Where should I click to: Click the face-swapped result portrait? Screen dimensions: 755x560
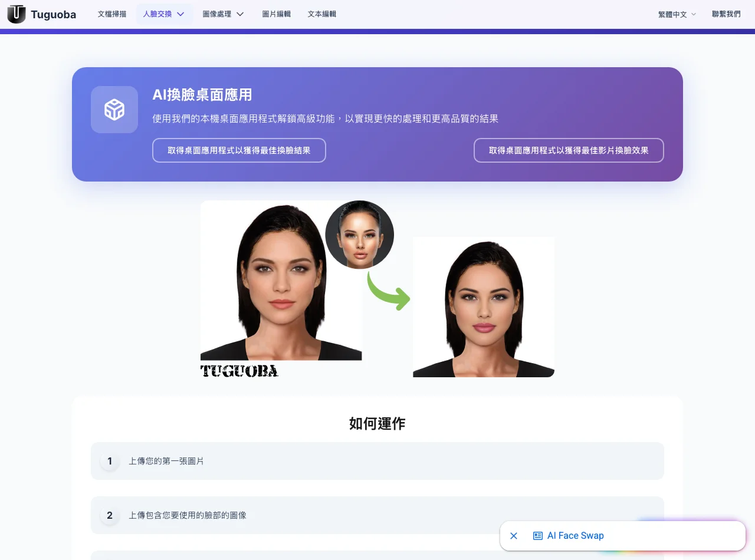[x=484, y=307]
